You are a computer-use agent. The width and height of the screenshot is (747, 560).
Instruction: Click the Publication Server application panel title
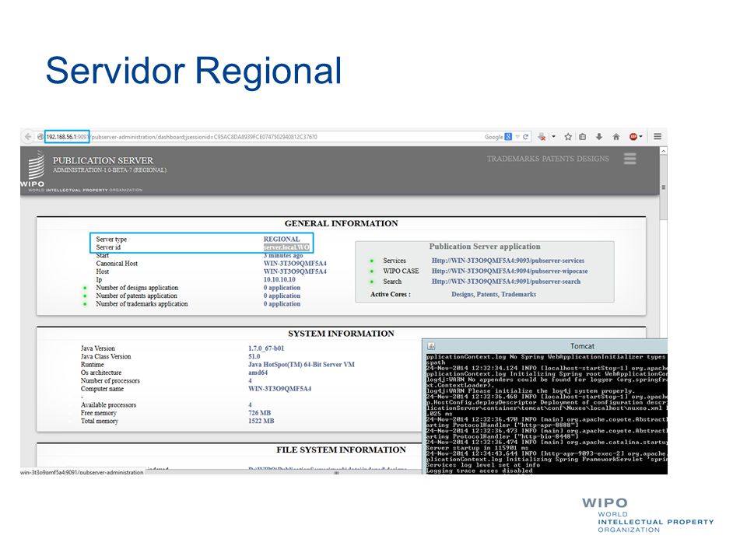485,247
